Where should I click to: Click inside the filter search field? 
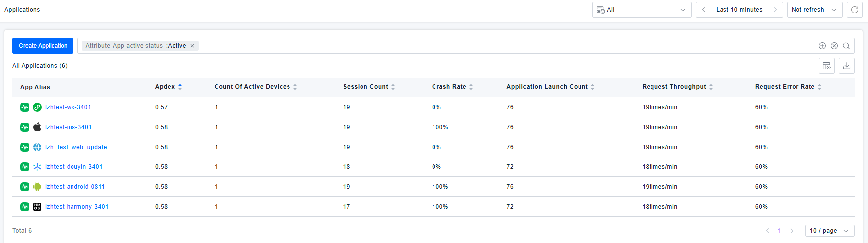tap(497, 46)
